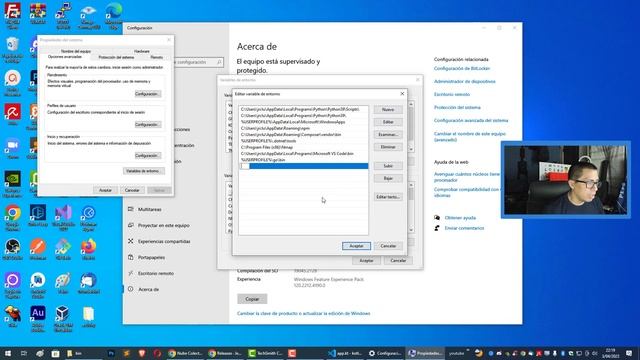Open Task View on taskbar
This screenshot has width=640, height=360.
(x=24, y=353)
